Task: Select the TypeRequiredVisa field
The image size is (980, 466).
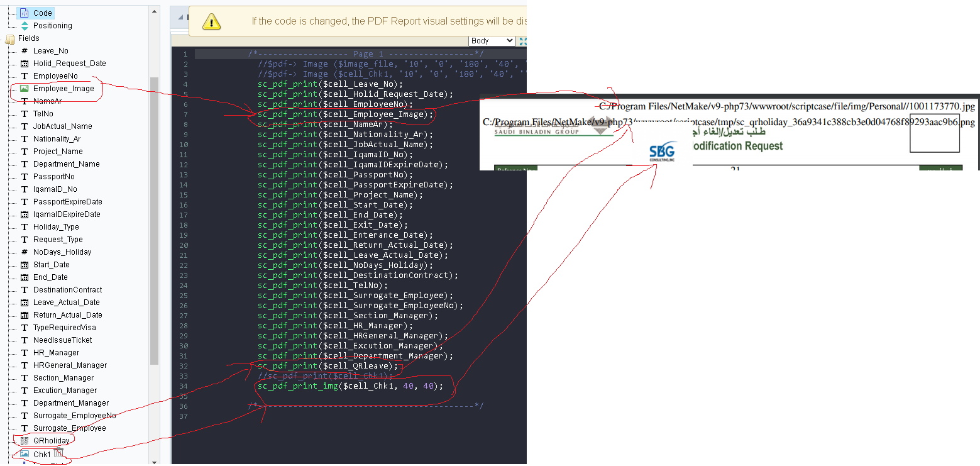Action: coord(65,328)
